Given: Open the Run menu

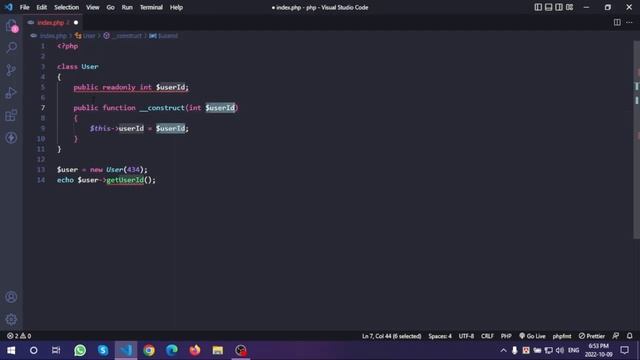Looking at the screenshot, I should click(x=127, y=7).
